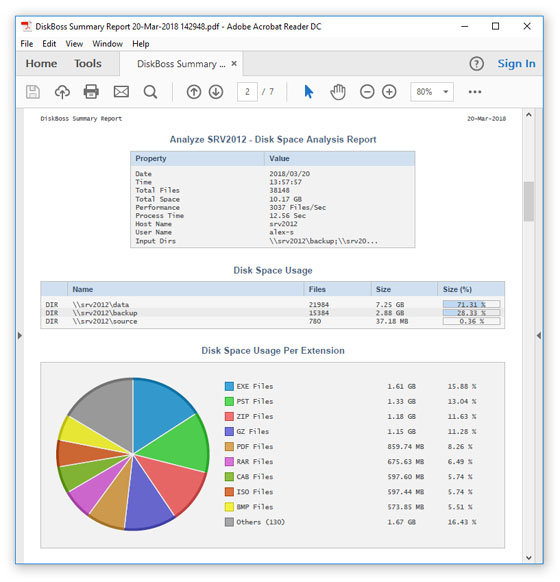Screen dimensions: 560x582
Task: Click the page number input field
Action: coord(247,92)
